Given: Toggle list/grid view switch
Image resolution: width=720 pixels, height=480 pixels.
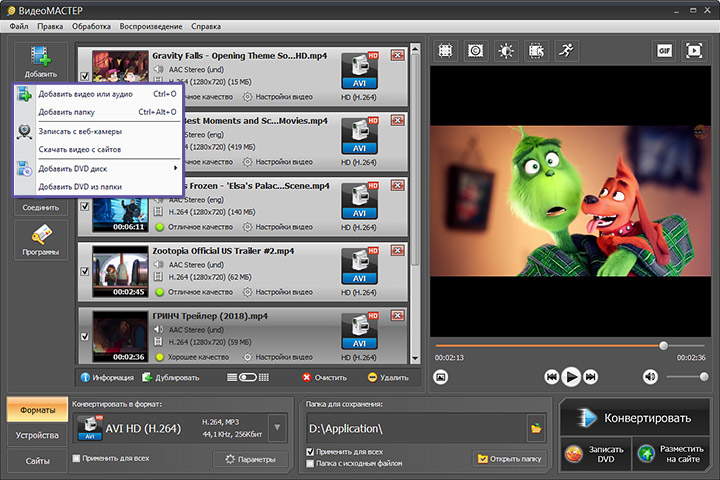Looking at the screenshot, I should point(248,378).
